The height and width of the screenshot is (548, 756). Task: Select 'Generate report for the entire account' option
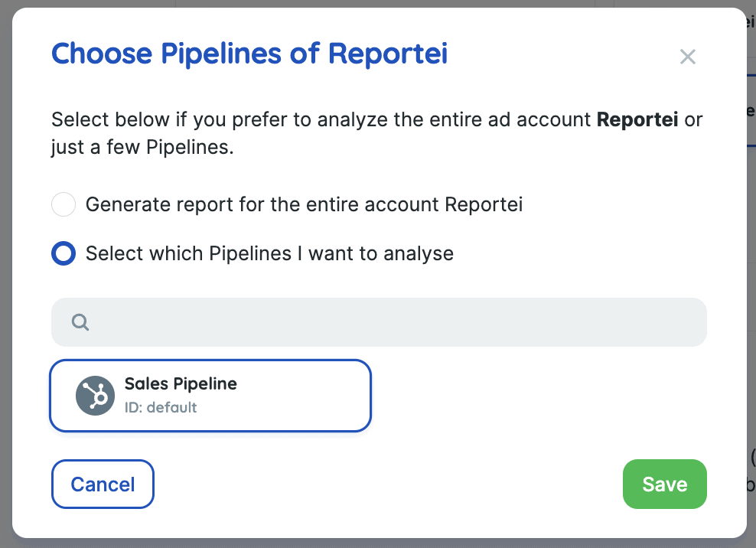(64, 204)
